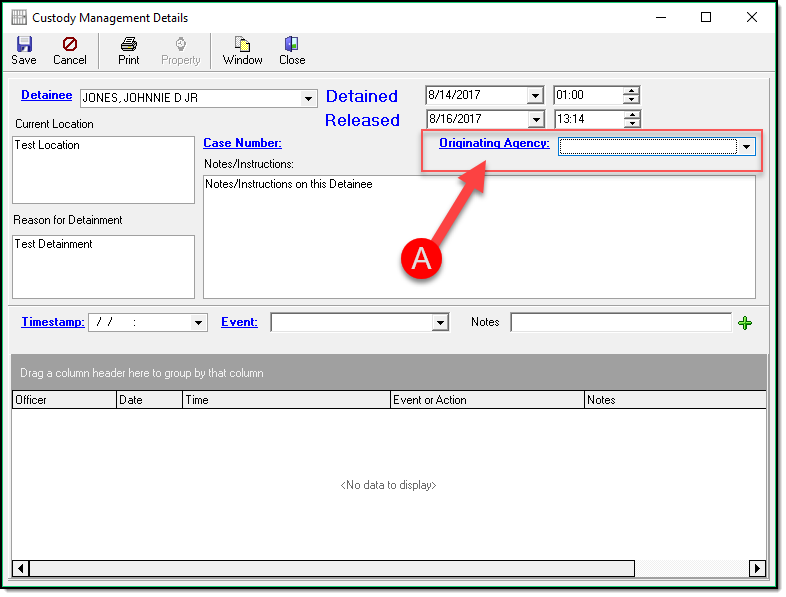Sort by the Officer column header
786x597 pixels.
point(64,400)
